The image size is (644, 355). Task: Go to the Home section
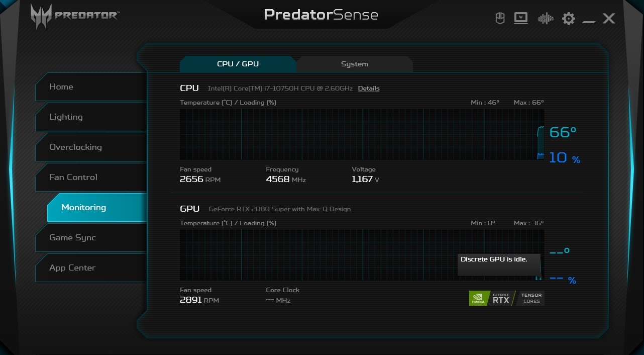coord(90,87)
